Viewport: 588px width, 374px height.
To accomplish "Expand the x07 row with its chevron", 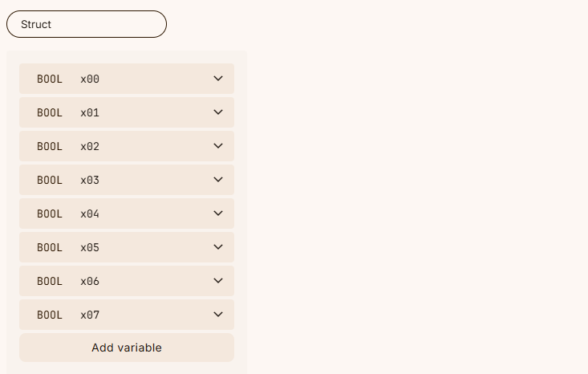I will click(x=218, y=315).
